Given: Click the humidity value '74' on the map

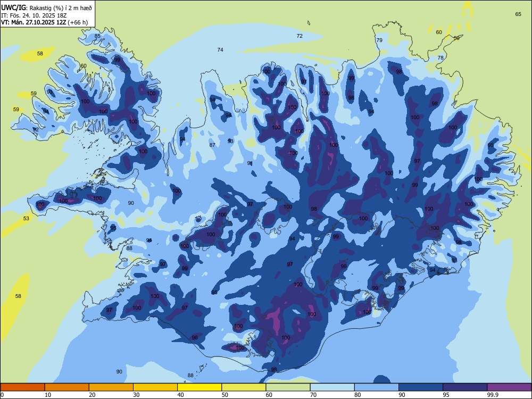Looking at the screenshot, I should pos(220,50).
